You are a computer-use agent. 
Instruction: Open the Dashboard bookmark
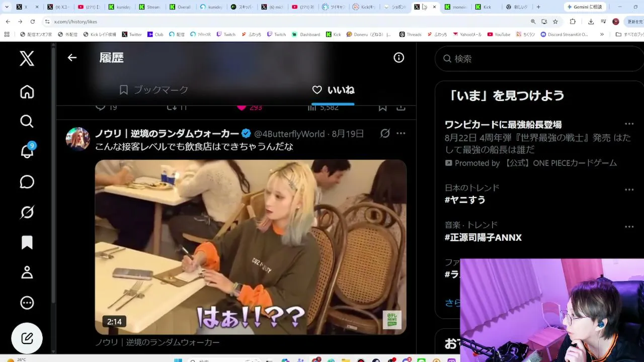306,35
